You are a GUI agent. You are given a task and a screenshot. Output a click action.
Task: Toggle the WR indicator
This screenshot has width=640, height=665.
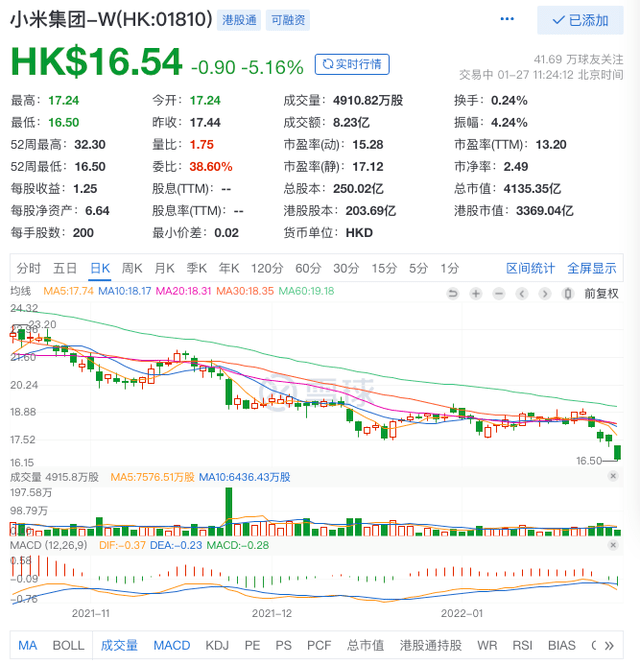[x=487, y=645]
